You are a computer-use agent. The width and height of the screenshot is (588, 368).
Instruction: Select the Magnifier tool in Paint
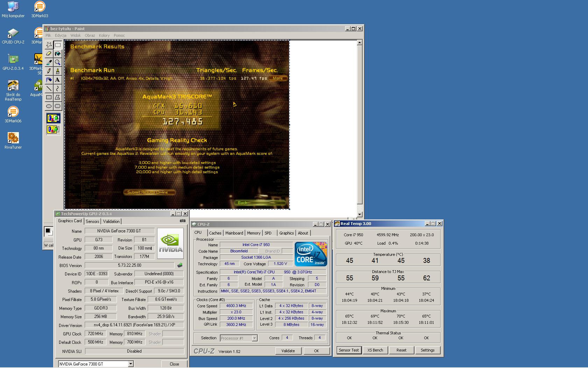58,62
